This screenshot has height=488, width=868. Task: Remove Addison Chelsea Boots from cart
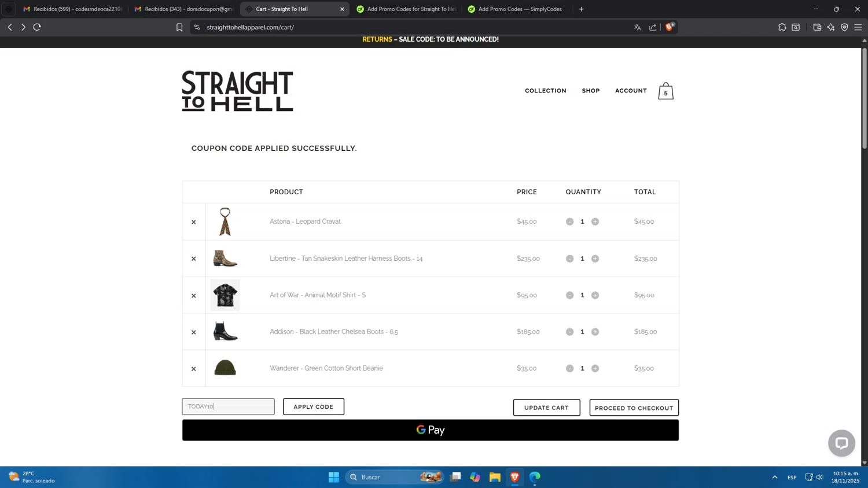194,332
